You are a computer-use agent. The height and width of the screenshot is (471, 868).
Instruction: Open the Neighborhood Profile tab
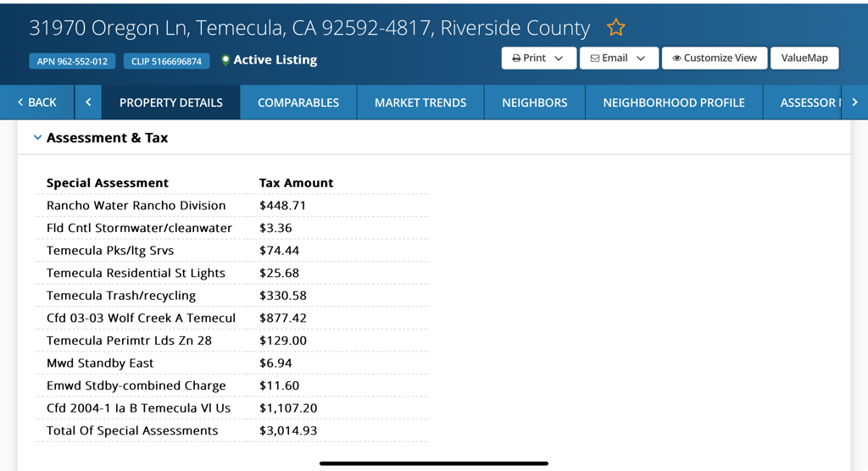(x=674, y=103)
